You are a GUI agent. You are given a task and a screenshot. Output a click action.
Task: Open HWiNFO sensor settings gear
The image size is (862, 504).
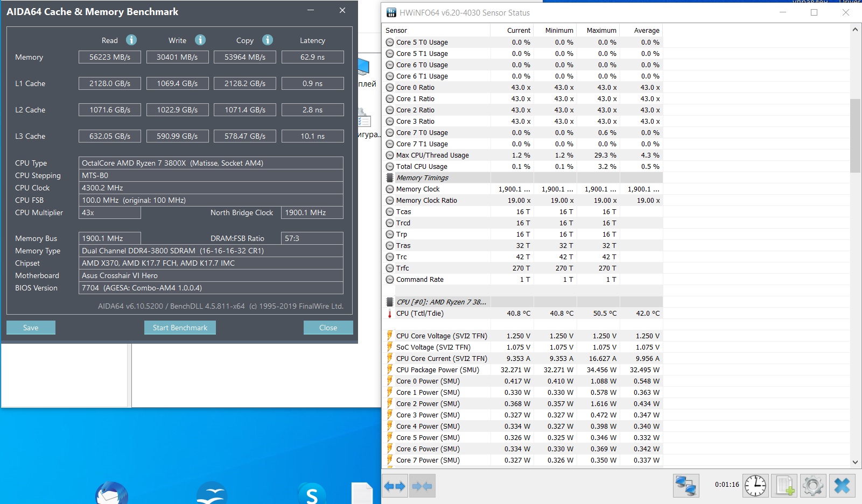(813, 486)
